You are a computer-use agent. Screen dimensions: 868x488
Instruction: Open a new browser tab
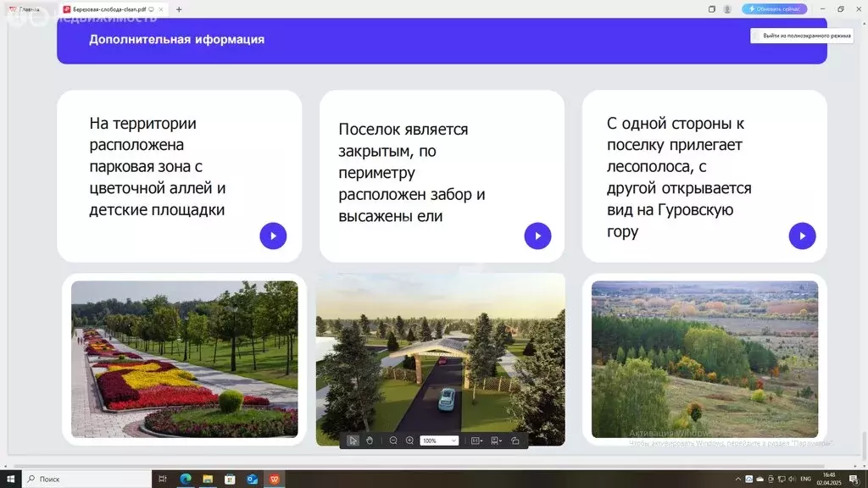pyautogui.click(x=177, y=8)
